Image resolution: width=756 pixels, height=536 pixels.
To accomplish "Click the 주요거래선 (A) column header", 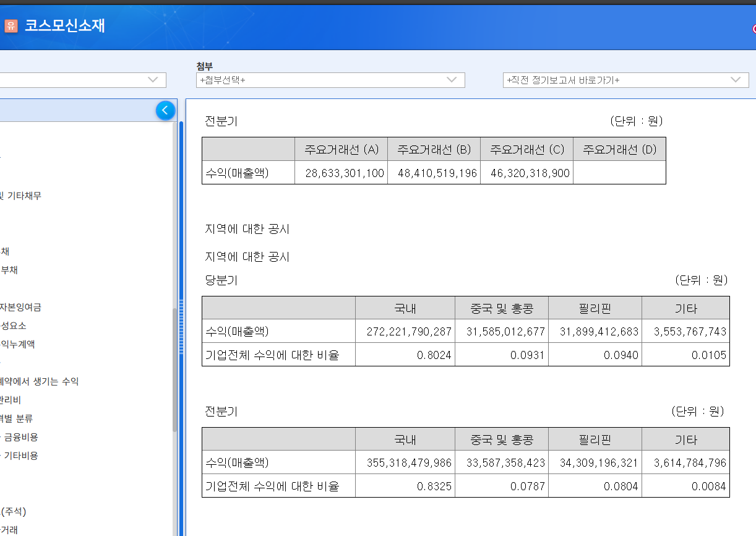I will pos(341,149).
